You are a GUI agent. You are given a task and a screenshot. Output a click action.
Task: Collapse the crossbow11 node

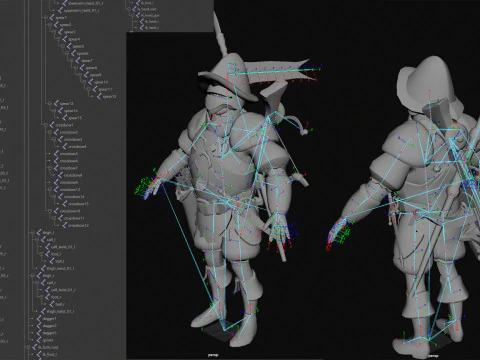pos(54,218)
